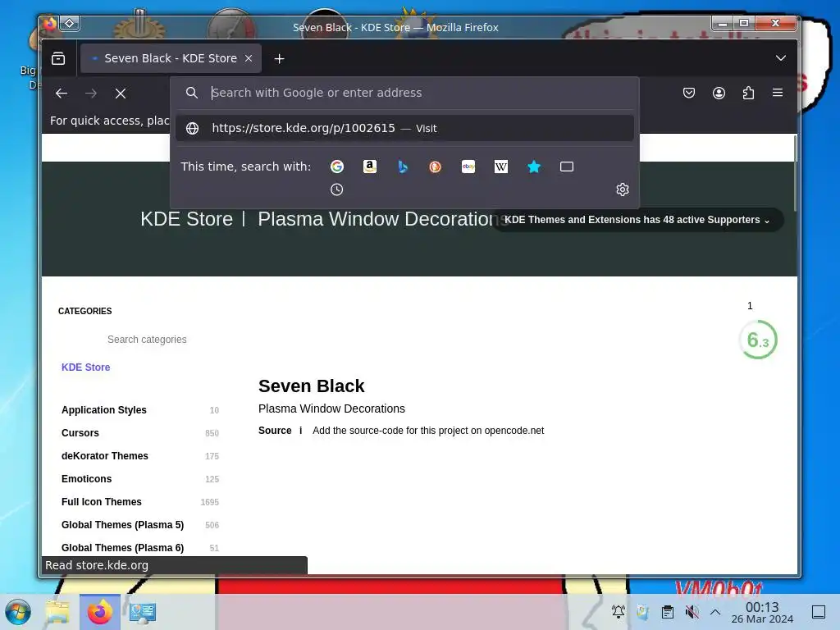The height and width of the screenshot is (630, 840).
Task: Select Emoticons category
Action: 87,479
